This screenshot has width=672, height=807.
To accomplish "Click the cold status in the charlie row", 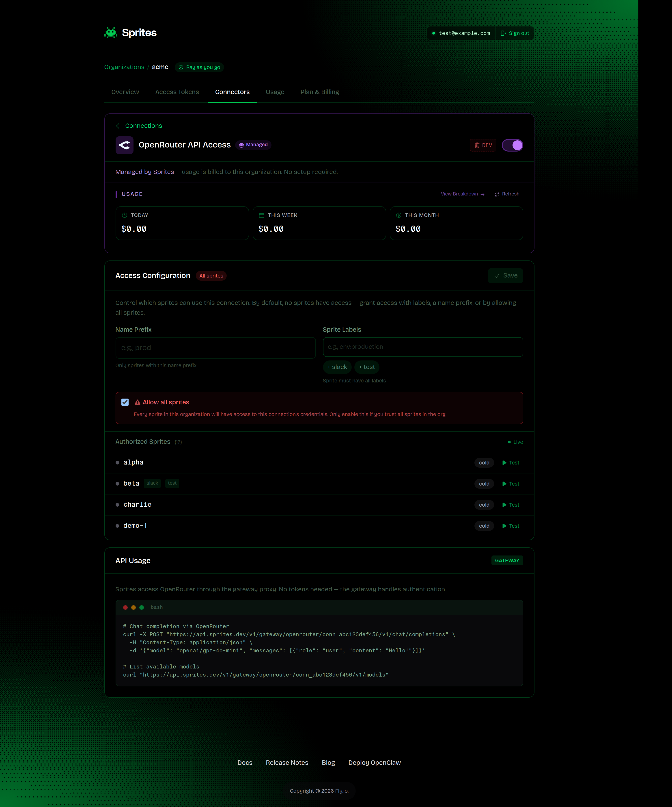I will pos(484,505).
